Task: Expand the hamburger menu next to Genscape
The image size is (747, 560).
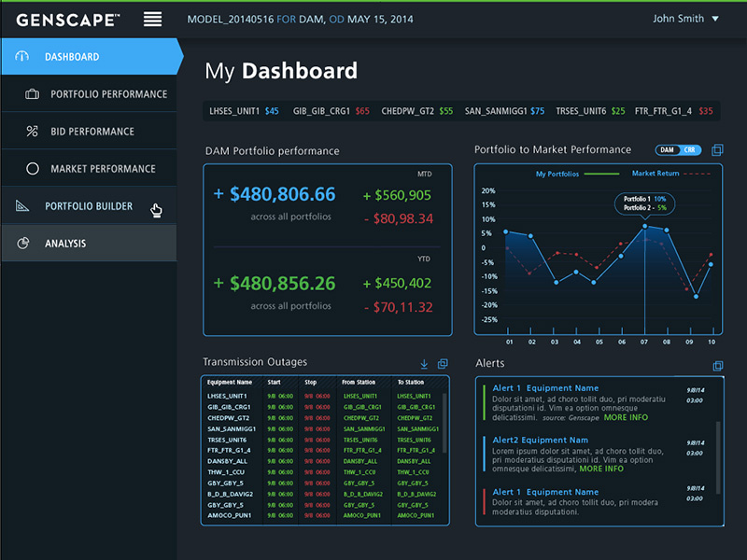Action: 152,18
